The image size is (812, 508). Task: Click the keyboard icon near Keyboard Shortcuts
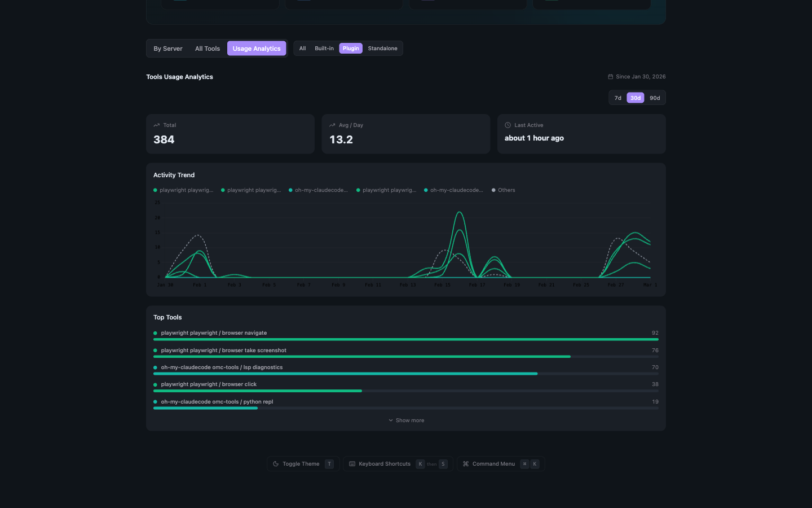click(352, 463)
